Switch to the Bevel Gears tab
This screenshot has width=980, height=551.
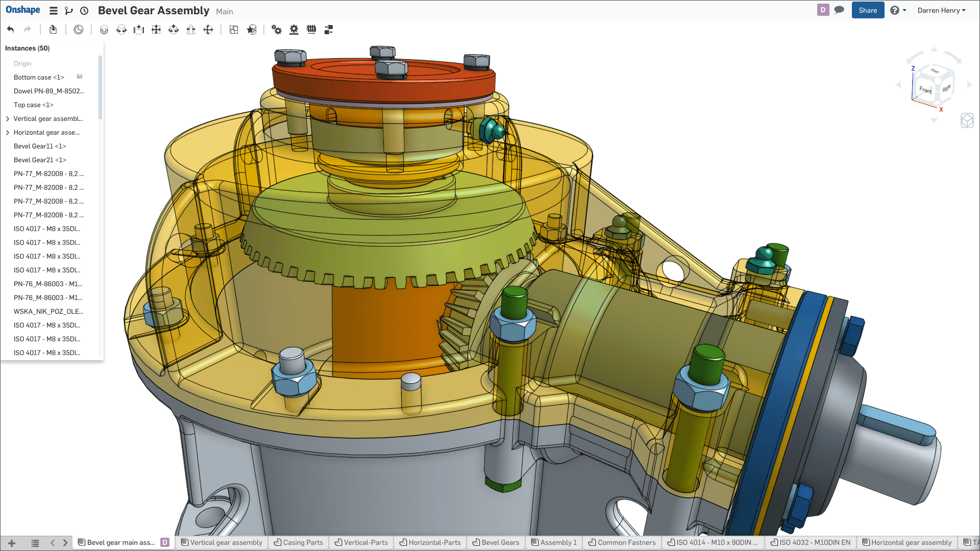coord(496,542)
